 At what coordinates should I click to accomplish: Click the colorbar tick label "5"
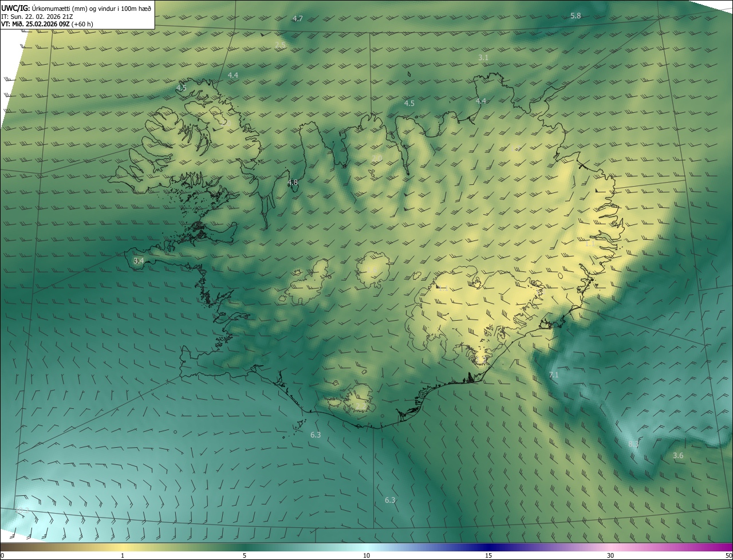[x=245, y=556]
